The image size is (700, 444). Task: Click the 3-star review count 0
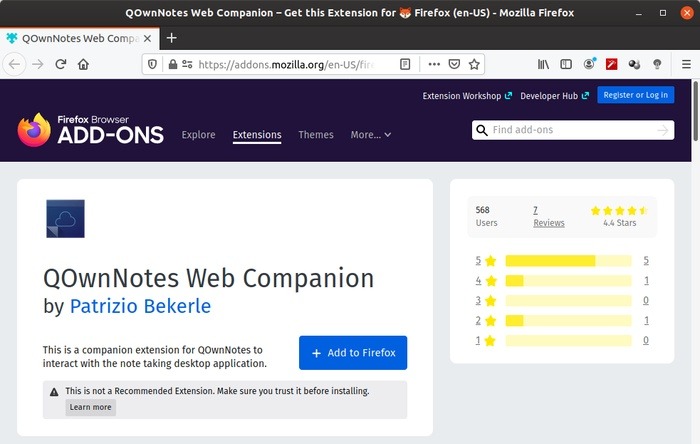point(646,300)
